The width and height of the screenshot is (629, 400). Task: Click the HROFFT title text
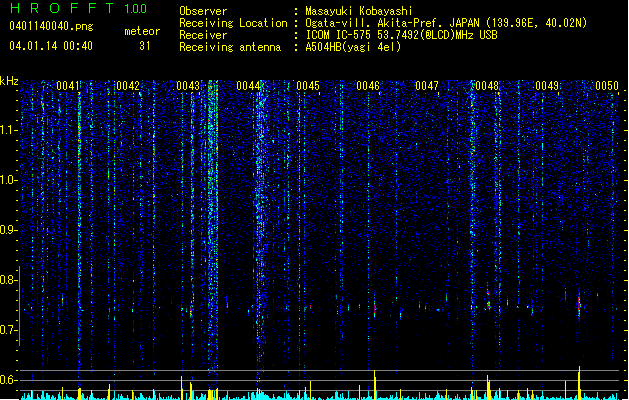[x=62, y=8]
